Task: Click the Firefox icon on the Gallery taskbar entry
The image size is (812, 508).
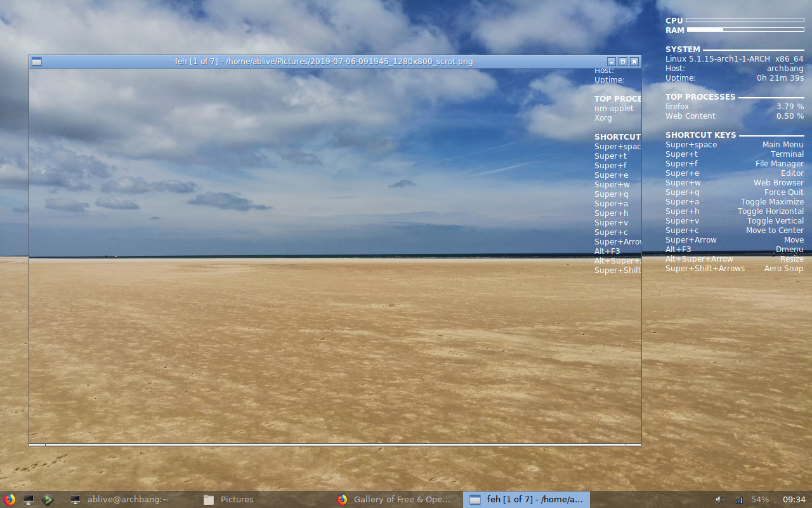Action: click(x=343, y=499)
